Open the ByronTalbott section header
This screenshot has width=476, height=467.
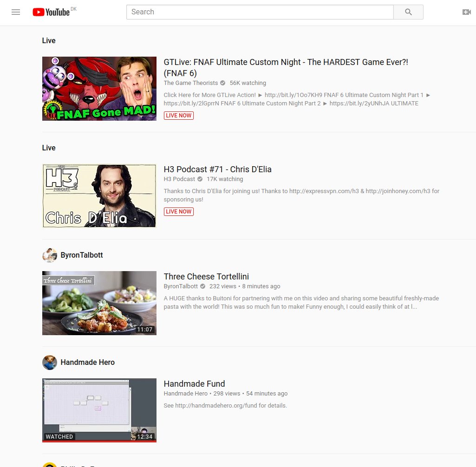82,255
